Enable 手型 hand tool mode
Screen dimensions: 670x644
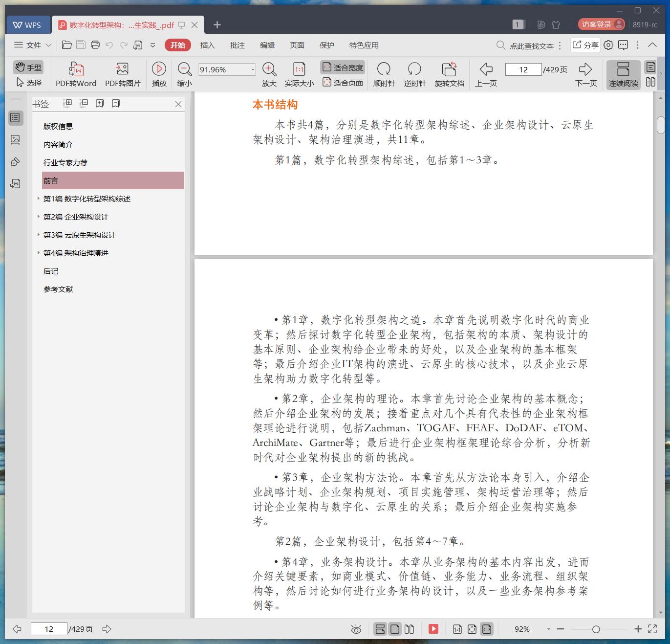pos(28,67)
